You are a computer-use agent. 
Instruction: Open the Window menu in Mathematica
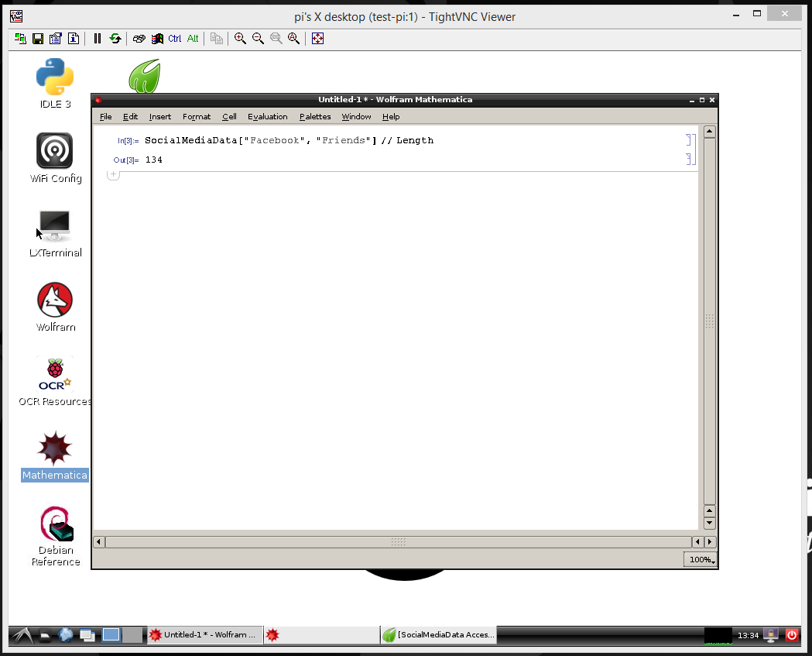[x=356, y=117]
